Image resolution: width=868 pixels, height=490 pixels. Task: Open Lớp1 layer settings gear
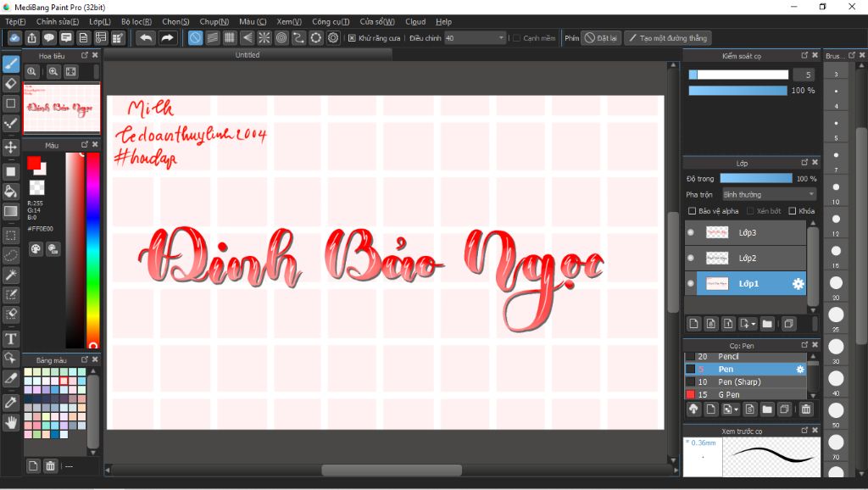(x=798, y=283)
